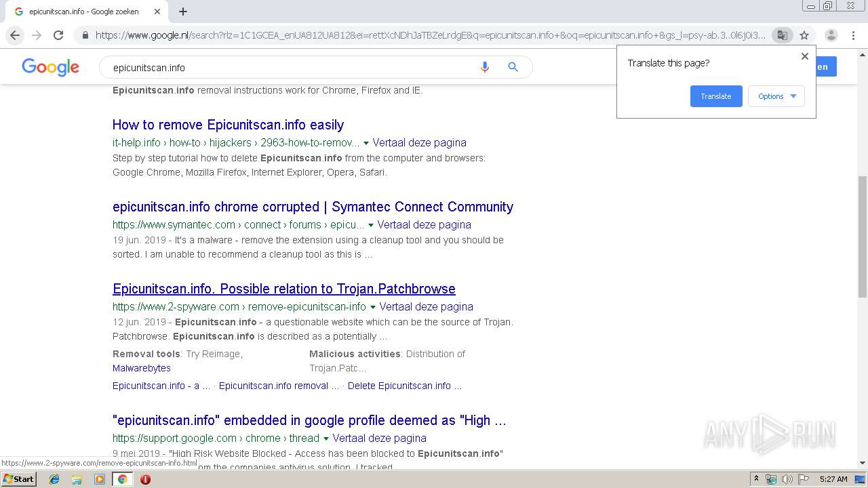
Task: Open 'Epicunitscan.info removal ...' sitelink
Action: (279, 386)
